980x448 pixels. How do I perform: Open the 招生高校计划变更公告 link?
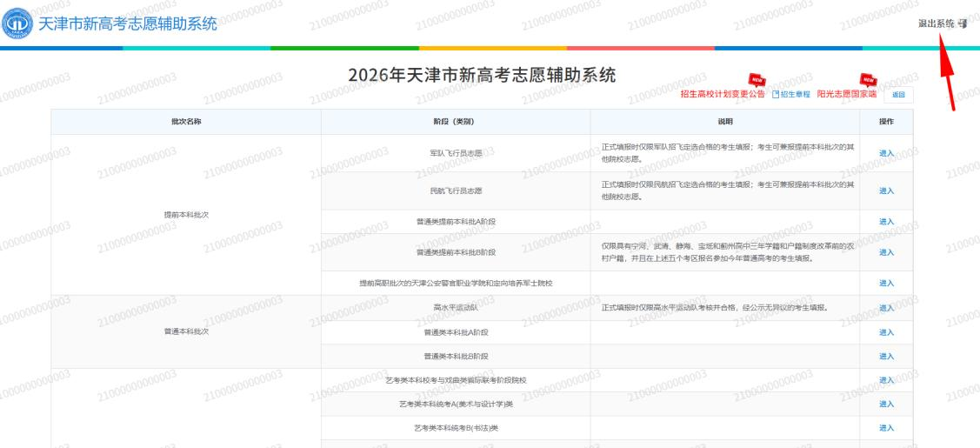coord(723,94)
